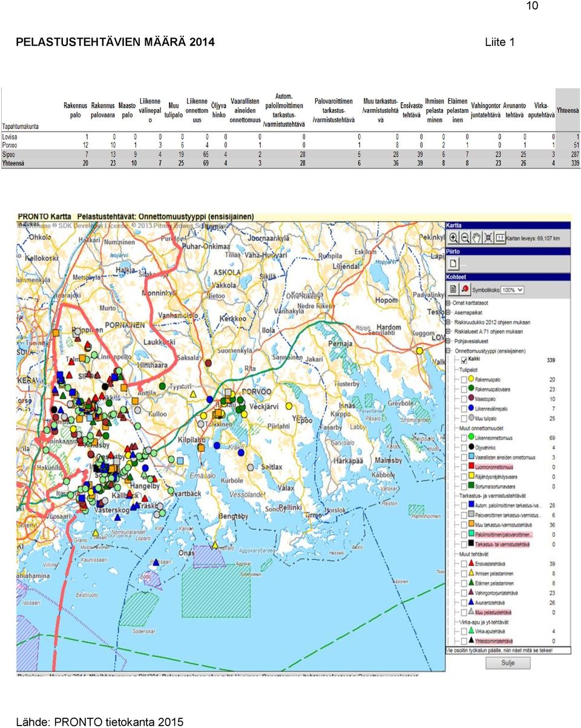Click the black triangle Yhteistoimintatehtävä symbol
This screenshot has height=728, width=581.
[x=471, y=641]
